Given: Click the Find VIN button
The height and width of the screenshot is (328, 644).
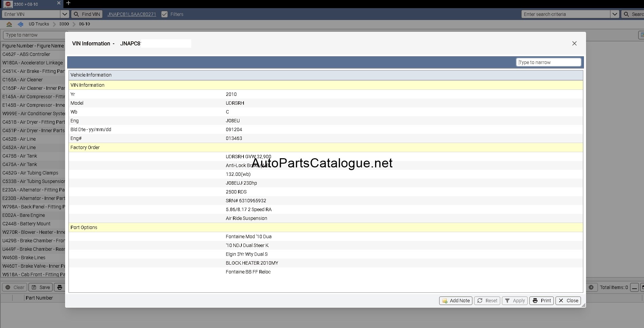Looking at the screenshot, I should point(87,14).
